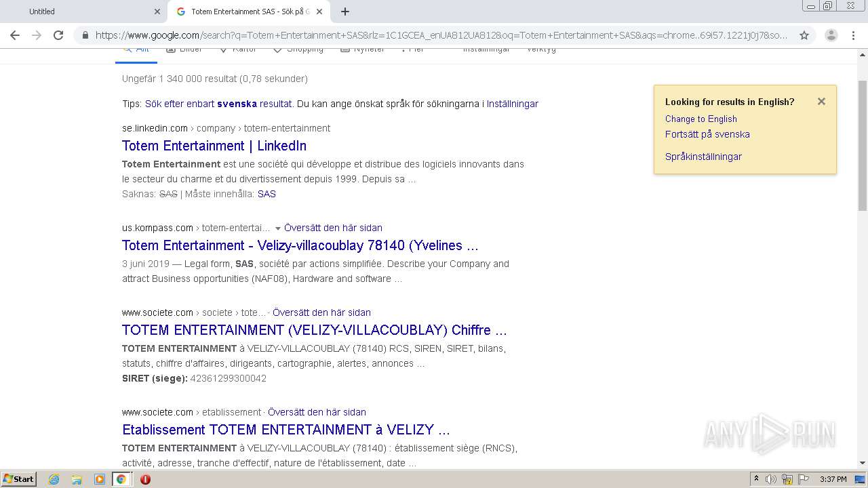Open the Chrome profile avatar menu
The width and height of the screenshot is (868, 488).
tap(831, 35)
